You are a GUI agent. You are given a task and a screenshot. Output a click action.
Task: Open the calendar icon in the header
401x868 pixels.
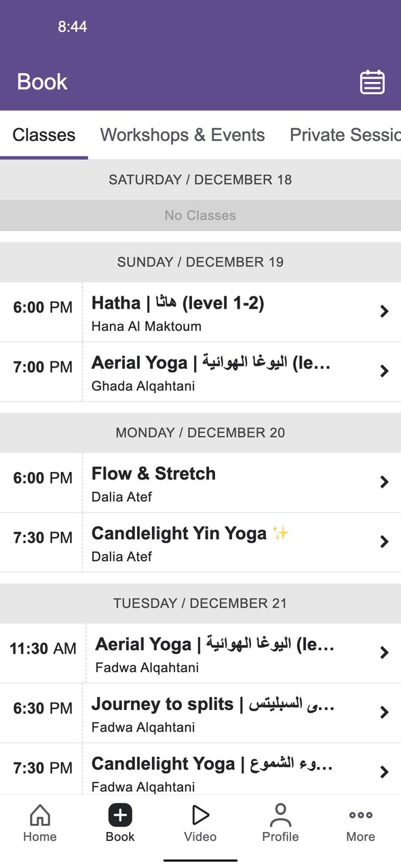coord(372,81)
